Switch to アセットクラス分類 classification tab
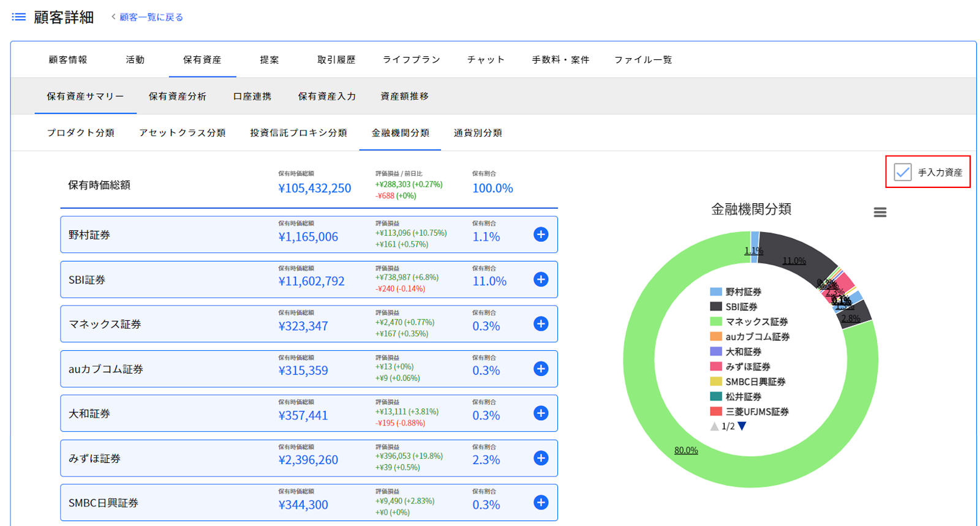980x526 pixels. click(x=183, y=133)
